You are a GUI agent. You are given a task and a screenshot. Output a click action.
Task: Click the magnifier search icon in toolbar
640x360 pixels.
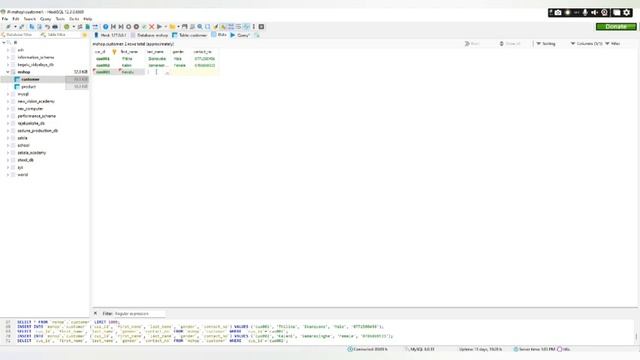[x=200, y=27]
